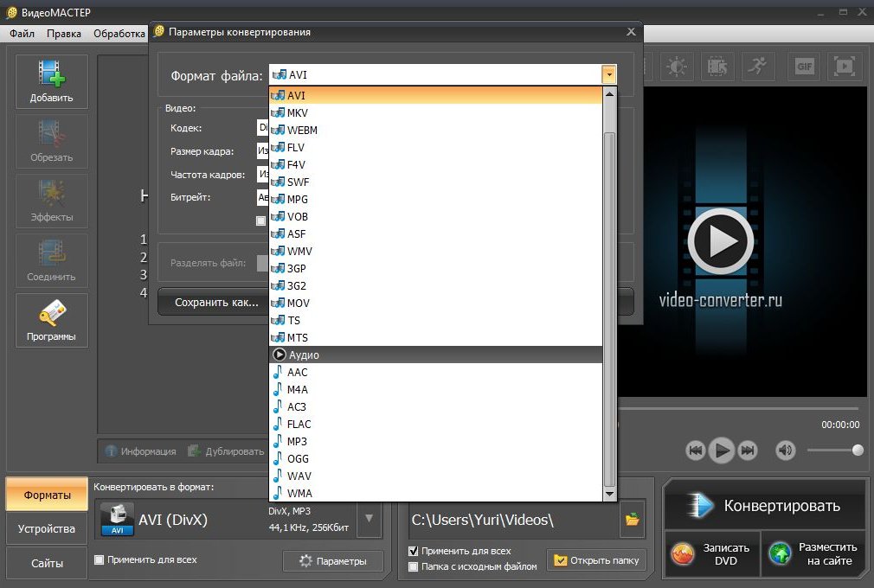The height and width of the screenshot is (588, 874).
Task: Click the browse output folder icon
Action: coord(632,520)
